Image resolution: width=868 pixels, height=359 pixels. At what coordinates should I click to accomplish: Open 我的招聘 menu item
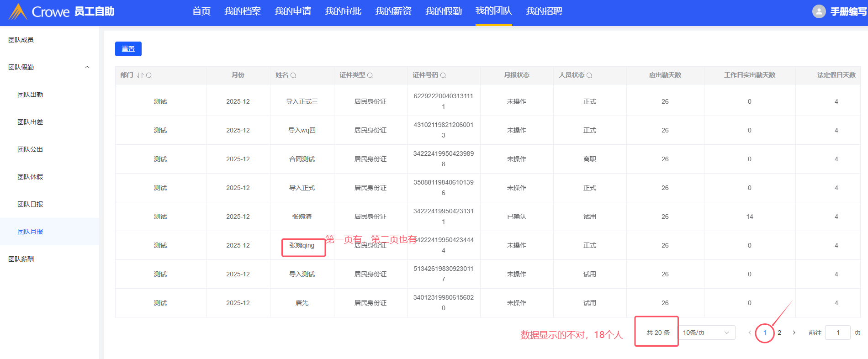click(x=544, y=11)
